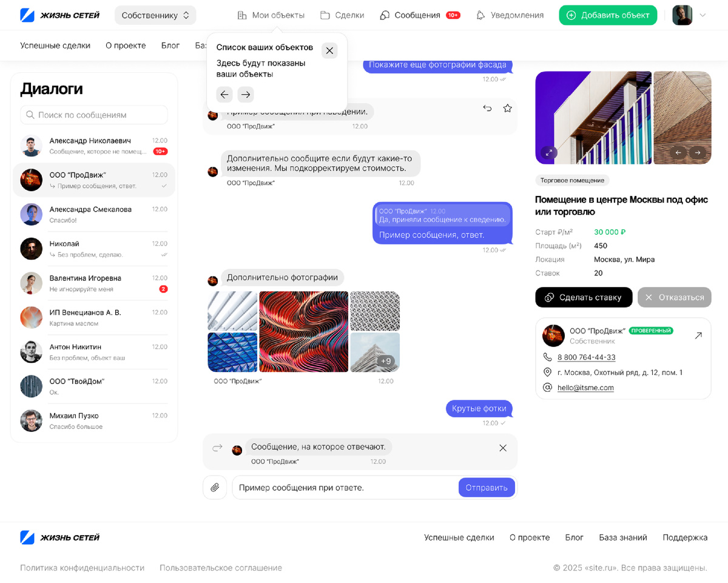
Task: Click the paperclip attach file icon
Action: point(215,487)
